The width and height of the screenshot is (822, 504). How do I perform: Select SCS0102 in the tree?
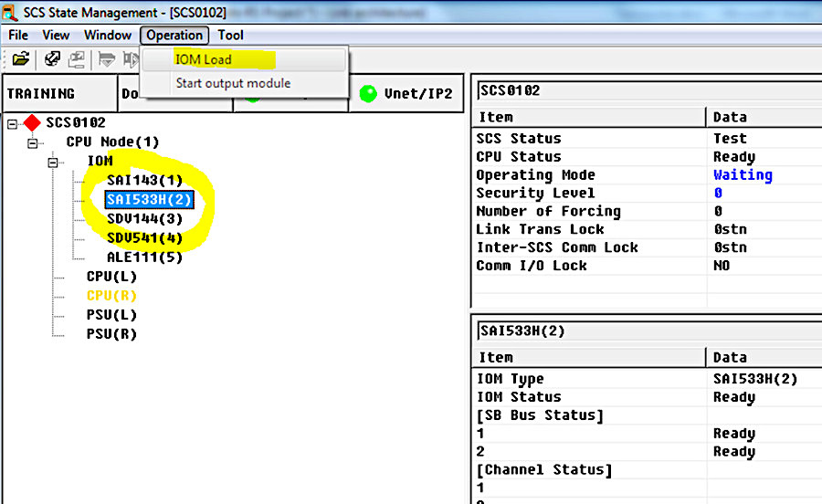point(76,122)
